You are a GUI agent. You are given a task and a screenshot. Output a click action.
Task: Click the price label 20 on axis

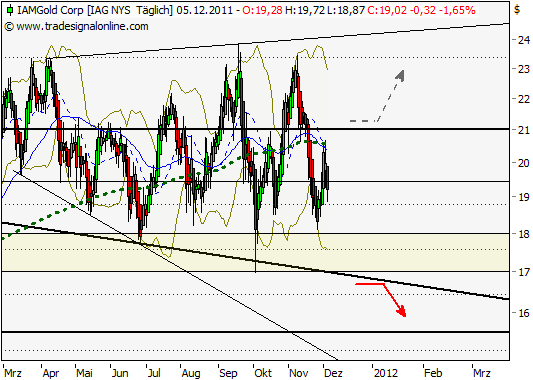tap(523, 163)
